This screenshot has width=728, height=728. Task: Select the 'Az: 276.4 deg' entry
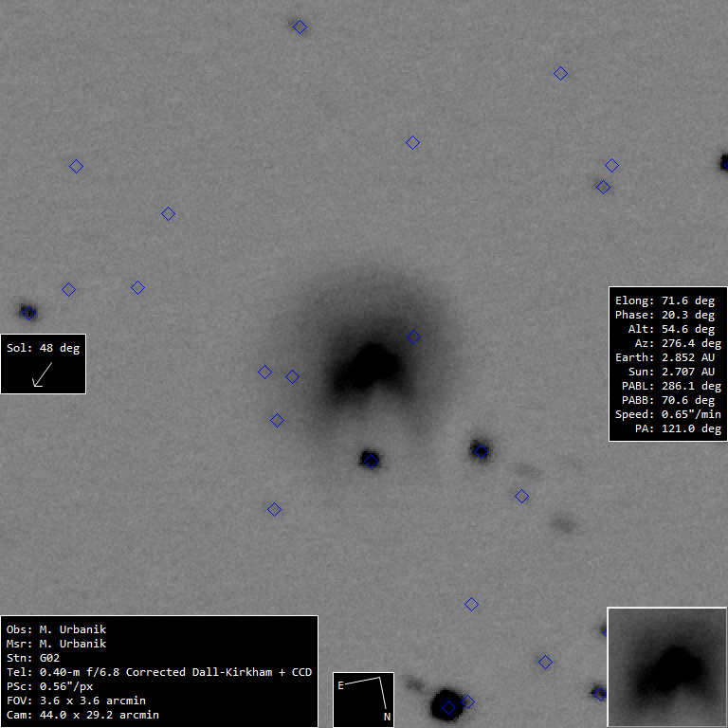click(678, 343)
